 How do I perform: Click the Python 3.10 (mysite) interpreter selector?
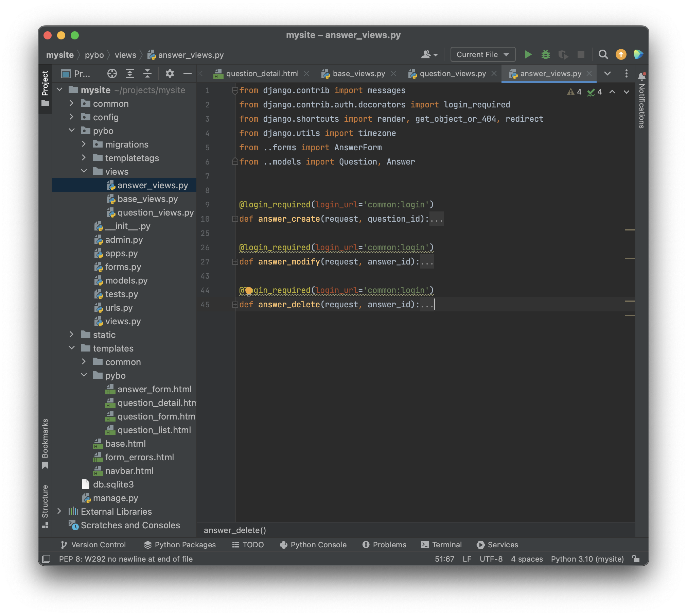587,559
